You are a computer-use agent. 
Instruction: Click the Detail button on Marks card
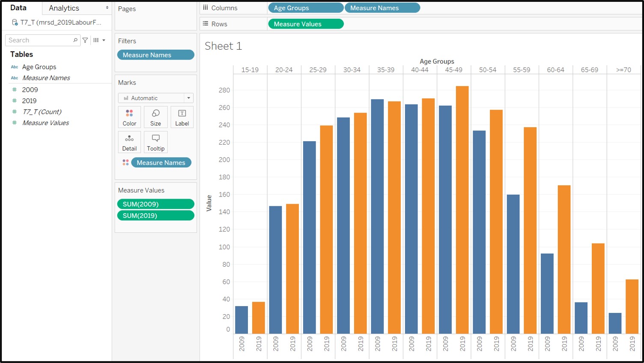pyautogui.click(x=129, y=142)
